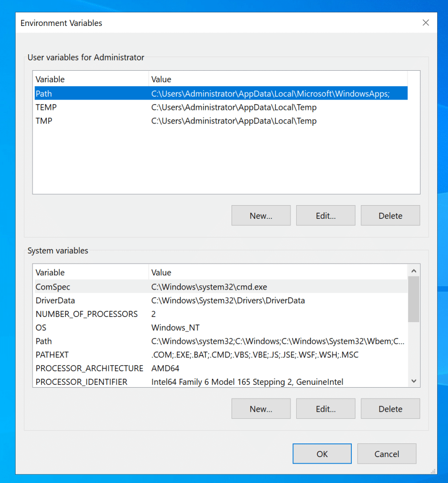The height and width of the screenshot is (483, 448).
Task: Edit the selected user variable
Action: 325,216
